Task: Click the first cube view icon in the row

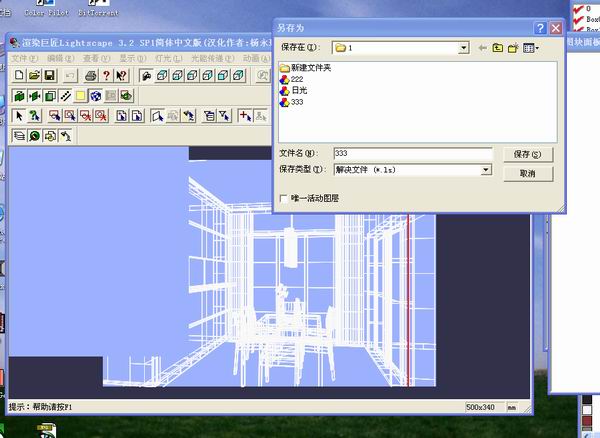Action: pos(162,75)
